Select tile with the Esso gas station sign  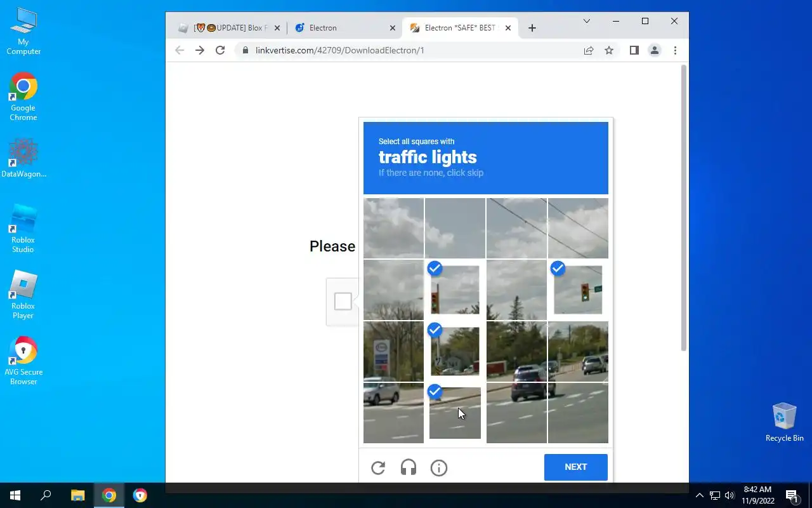point(393,351)
